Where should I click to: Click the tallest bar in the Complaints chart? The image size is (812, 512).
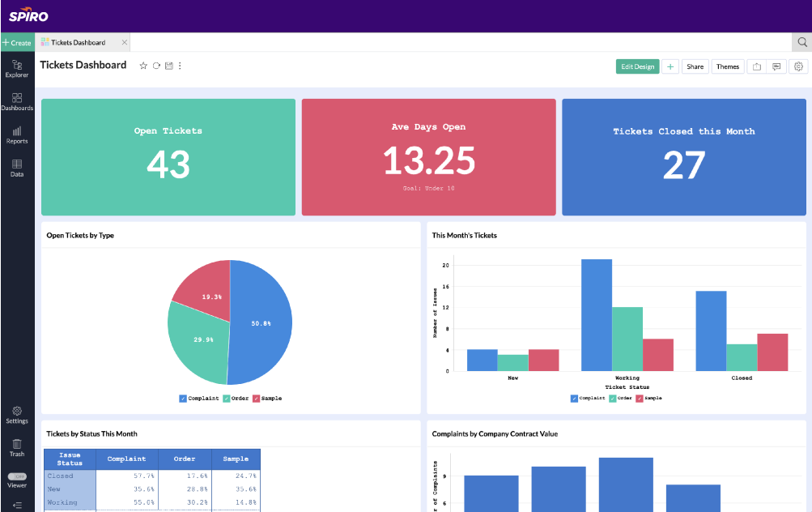tap(626, 484)
